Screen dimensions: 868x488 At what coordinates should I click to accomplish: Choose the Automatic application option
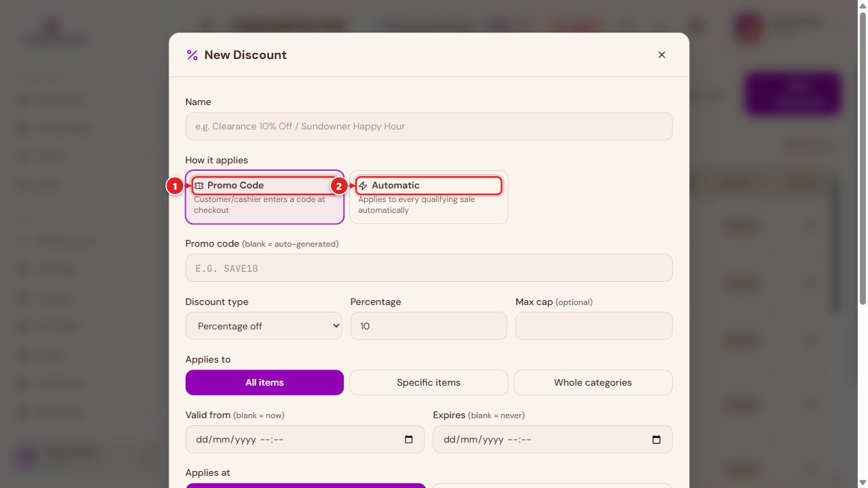point(429,197)
